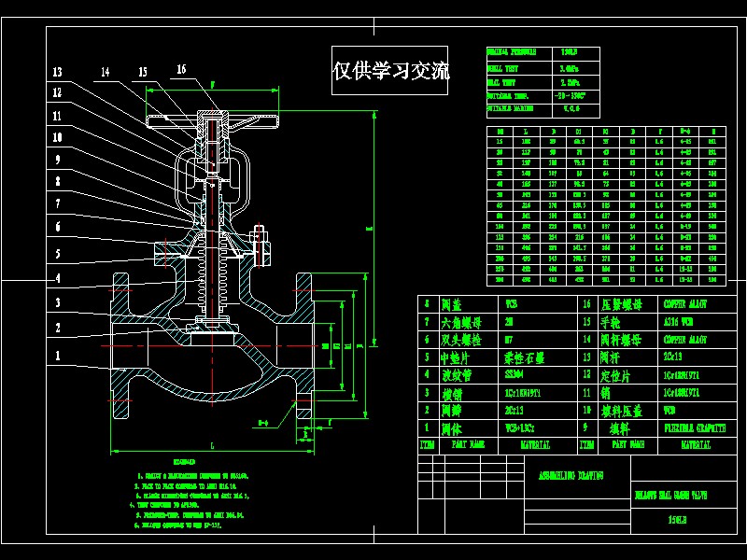Click the 阀盖 part name in parts list
This screenshot has width=747, height=560.
451,304
